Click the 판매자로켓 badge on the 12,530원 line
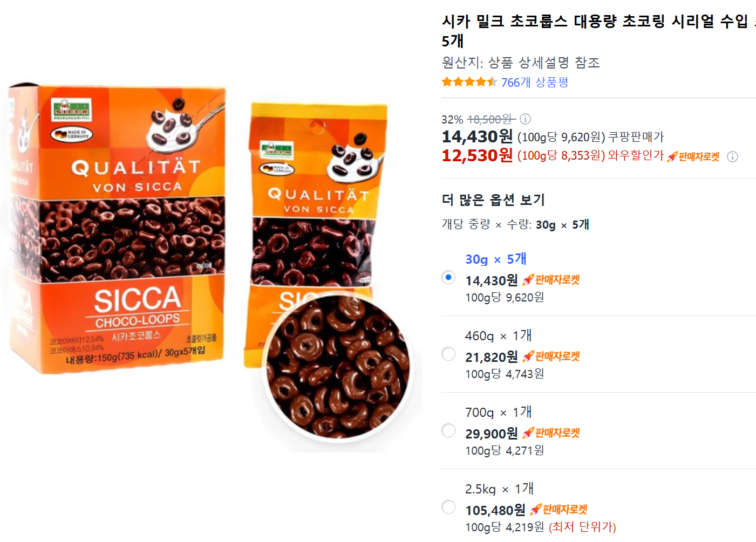This screenshot has width=756, height=542. click(x=693, y=156)
